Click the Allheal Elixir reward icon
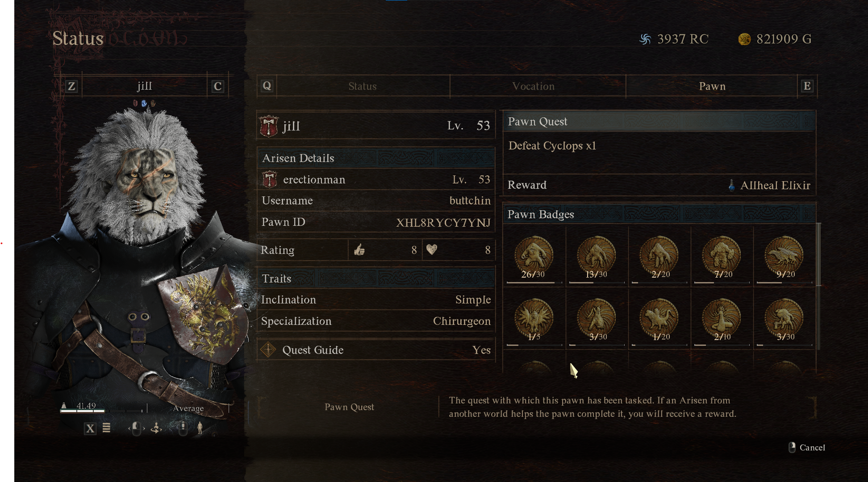 [731, 185]
